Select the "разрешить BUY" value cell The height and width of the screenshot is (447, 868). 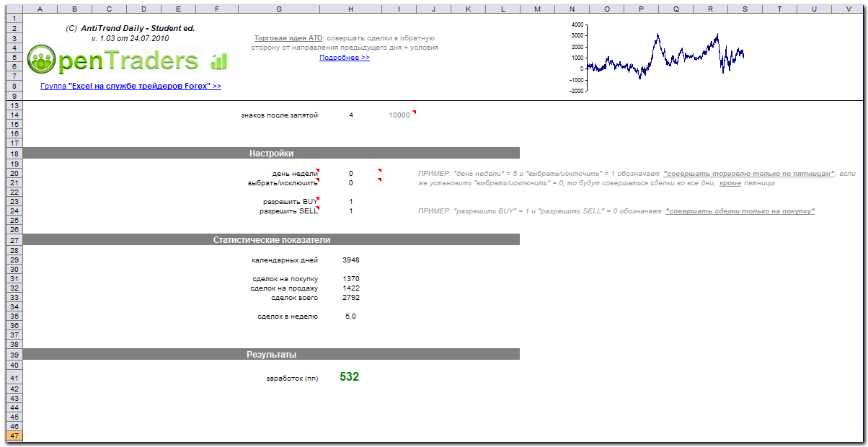[351, 202]
